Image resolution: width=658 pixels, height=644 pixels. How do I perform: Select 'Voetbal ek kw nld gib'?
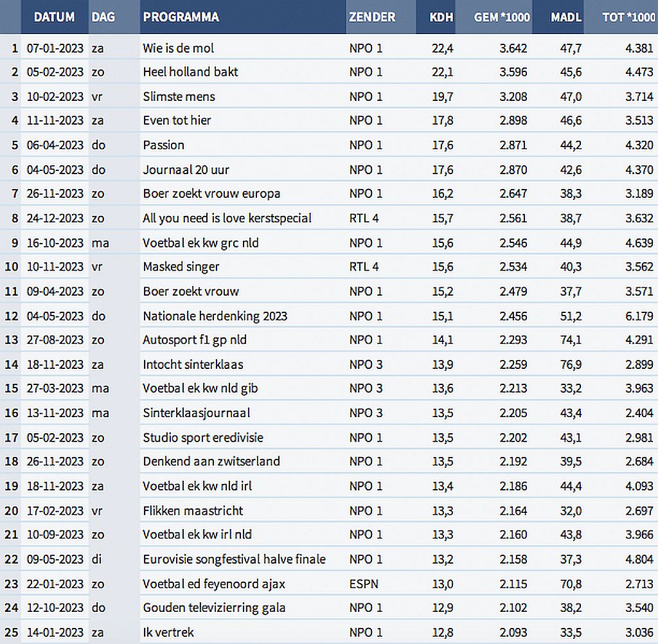coord(200,388)
